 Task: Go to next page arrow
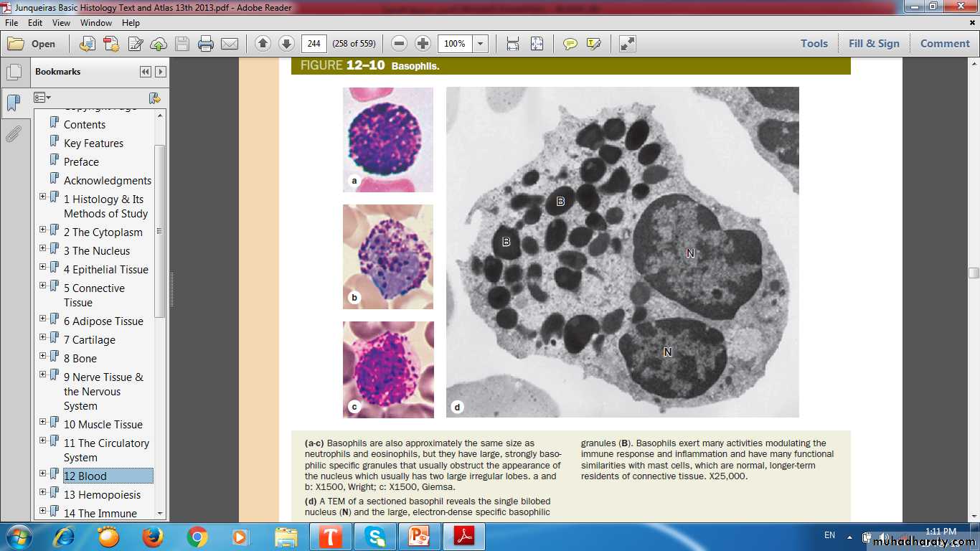286,44
